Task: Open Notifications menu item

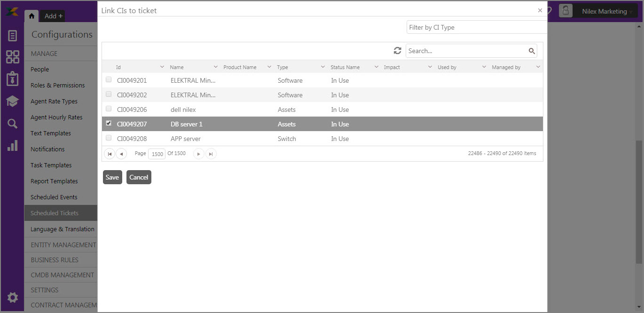Action: 47,149
